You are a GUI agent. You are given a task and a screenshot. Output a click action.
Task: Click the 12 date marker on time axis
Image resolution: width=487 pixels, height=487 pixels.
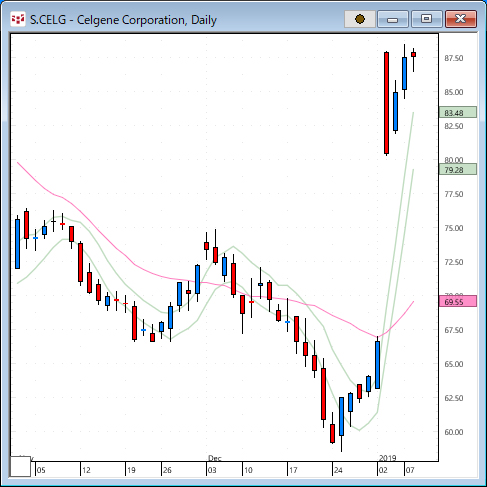point(86,470)
